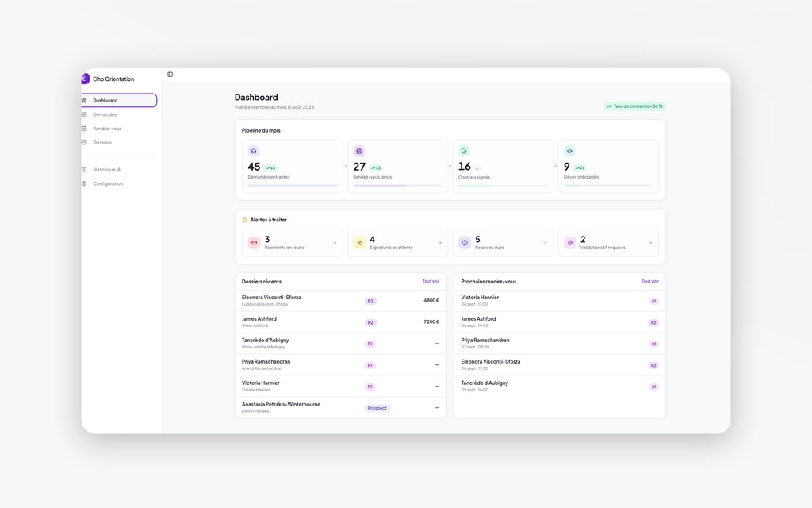Click the Rendez-vous tenus calendar icon
Viewport: 812px width, 508px height.
359,152
